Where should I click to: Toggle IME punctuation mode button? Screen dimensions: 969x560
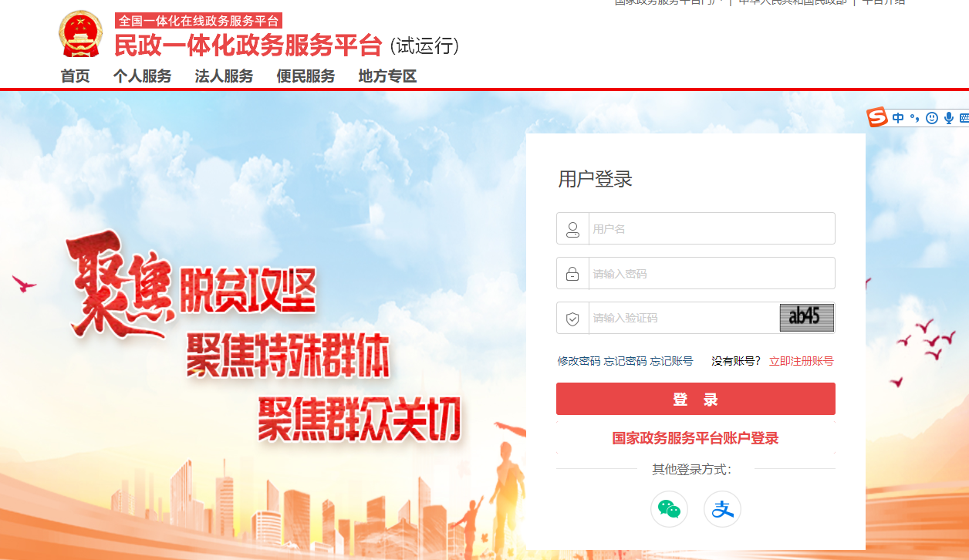[915, 118]
